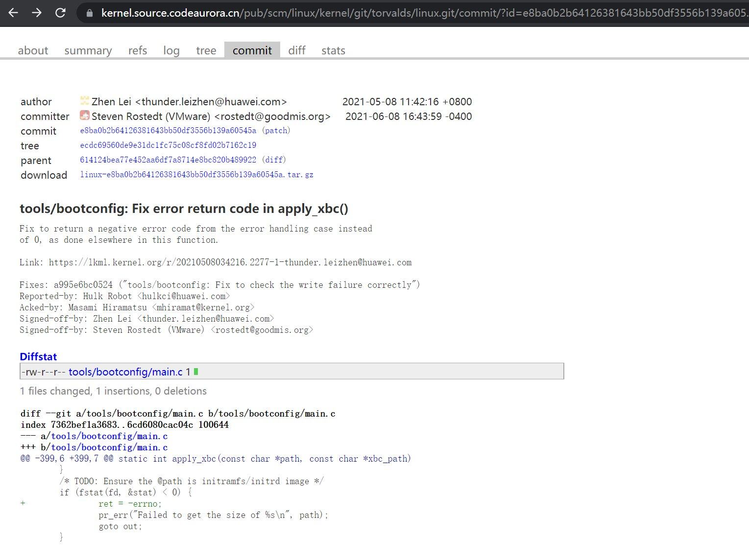The height and width of the screenshot is (560, 749).
Task: Click the Acked-by Masami Hiramatsu line
Action: [x=137, y=307]
